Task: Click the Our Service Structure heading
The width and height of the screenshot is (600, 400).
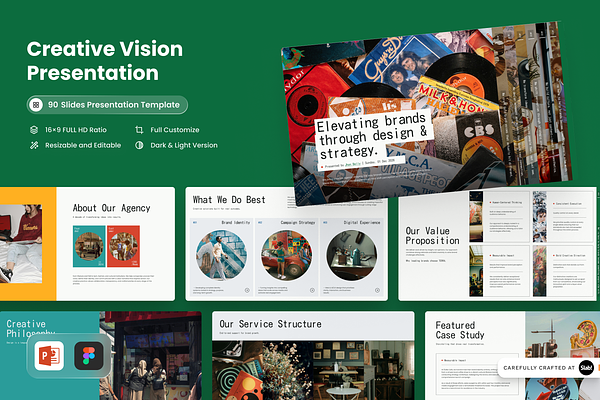Action: pos(271,324)
